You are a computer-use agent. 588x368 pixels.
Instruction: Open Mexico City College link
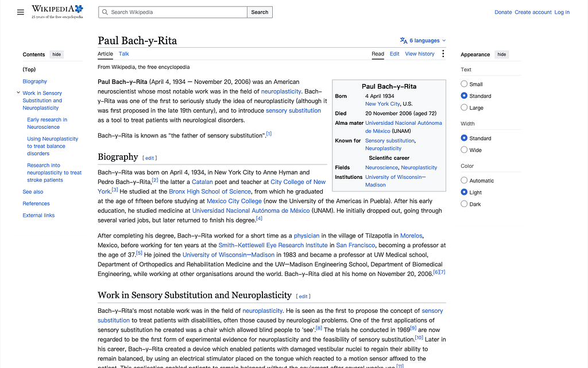pyautogui.click(x=234, y=201)
